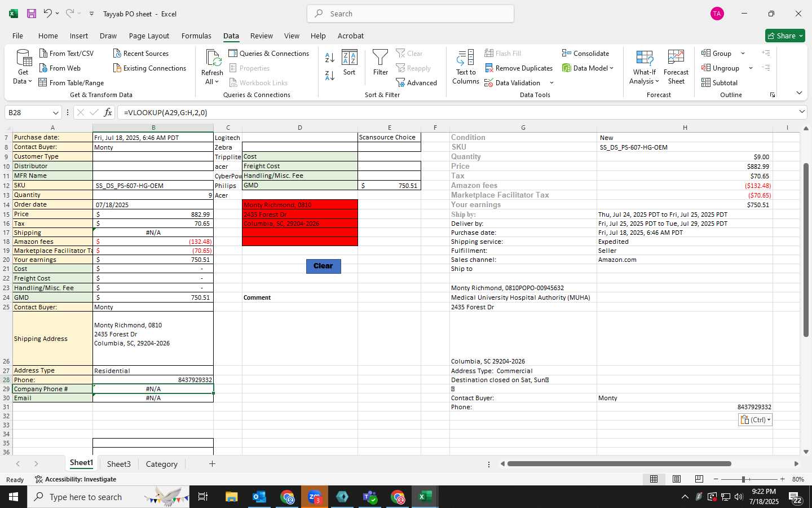Image resolution: width=812 pixels, height=508 pixels.
Task: Open the Sort dialog
Action: point(350,63)
